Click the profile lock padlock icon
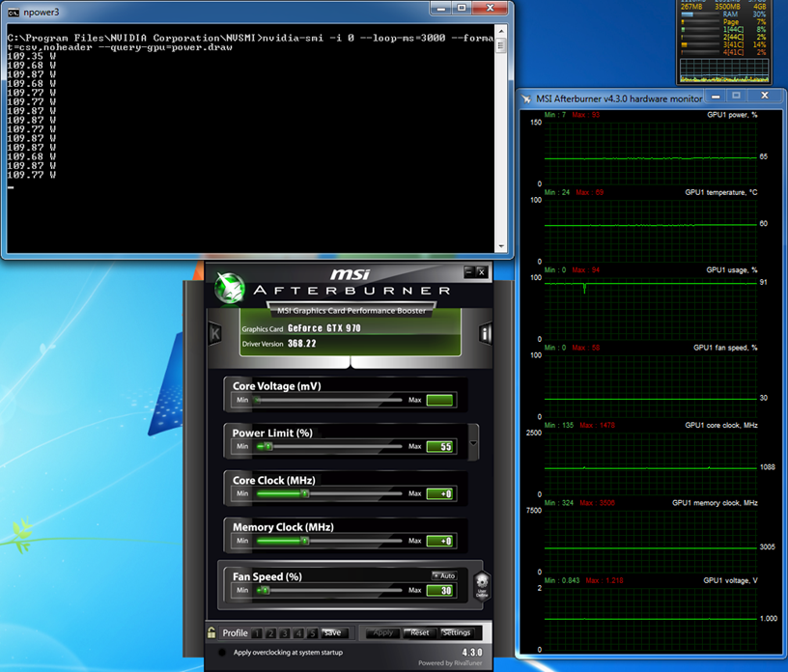 pos(211,633)
